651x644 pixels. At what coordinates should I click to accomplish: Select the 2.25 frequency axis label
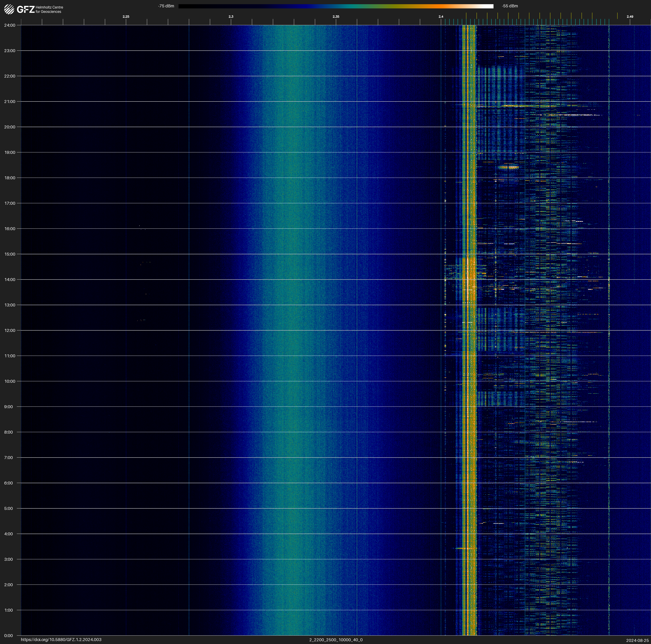click(126, 17)
